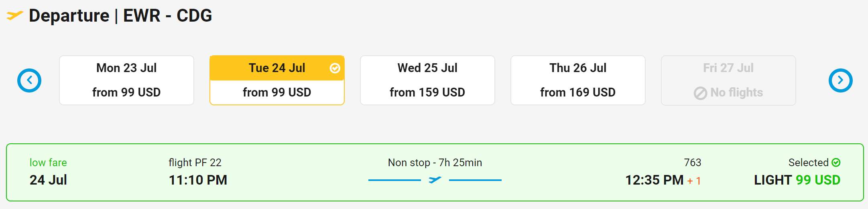This screenshot has width=868, height=209.
Task: Click the green low fare label
Action: click(x=48, y=163)
